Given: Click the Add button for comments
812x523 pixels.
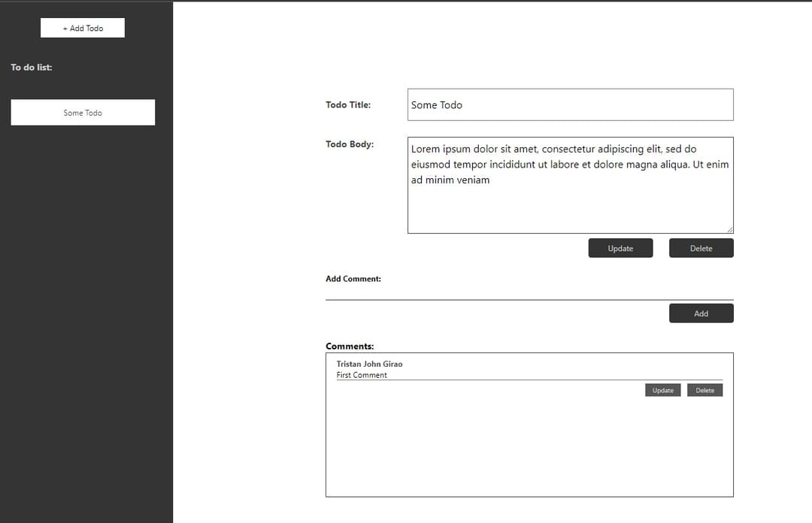Looking at the screenshot, I should [701, 313].
